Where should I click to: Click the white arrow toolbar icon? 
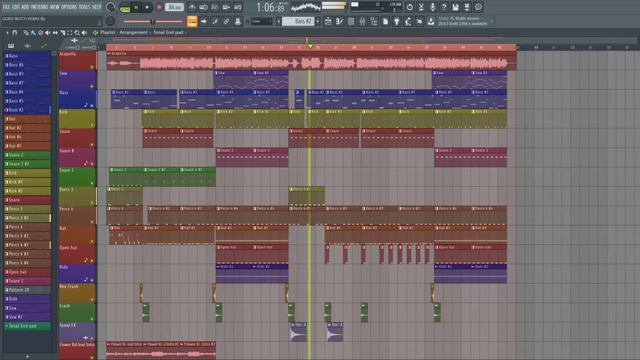pos(204,21)
